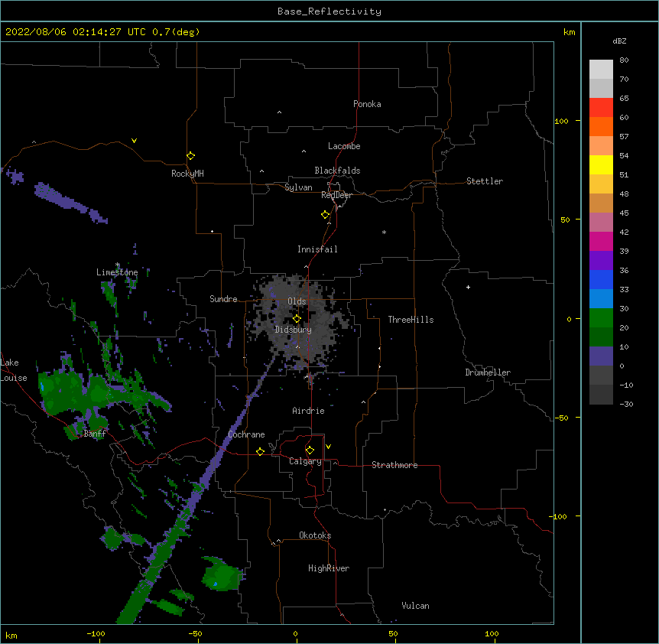
Task: Click the Didsbury city label
Action: [293, 330]
